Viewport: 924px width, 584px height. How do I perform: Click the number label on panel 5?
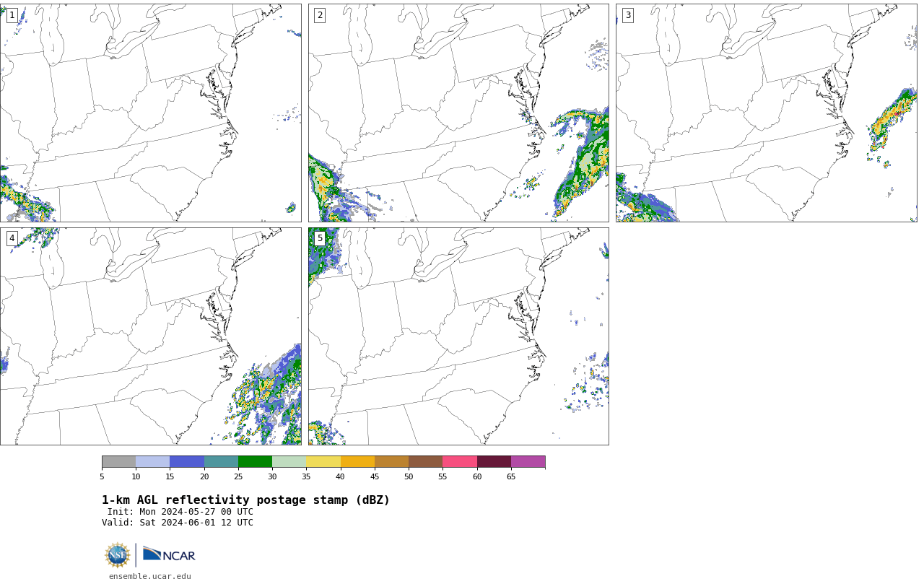coord(320,238)
